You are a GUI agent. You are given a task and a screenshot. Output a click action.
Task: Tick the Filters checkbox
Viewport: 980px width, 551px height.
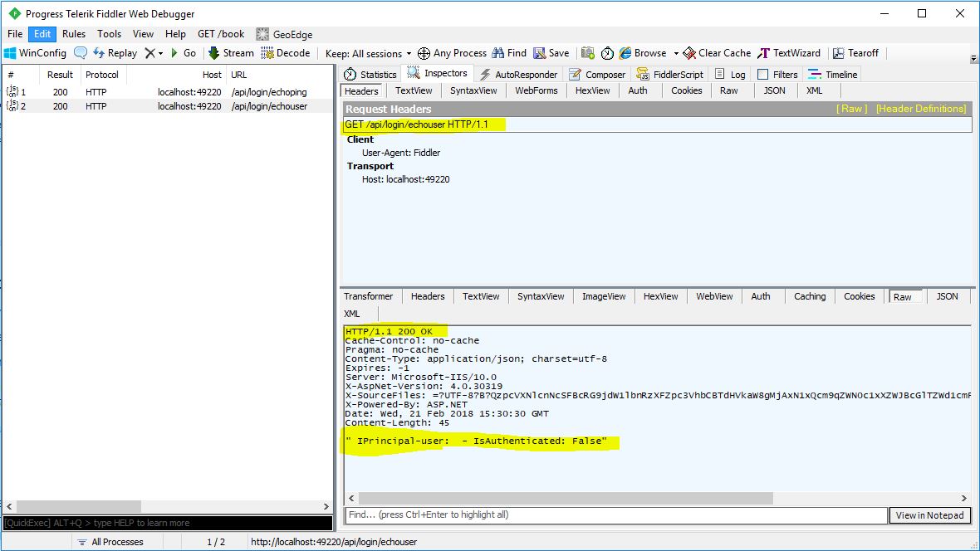tap(762, 75)
